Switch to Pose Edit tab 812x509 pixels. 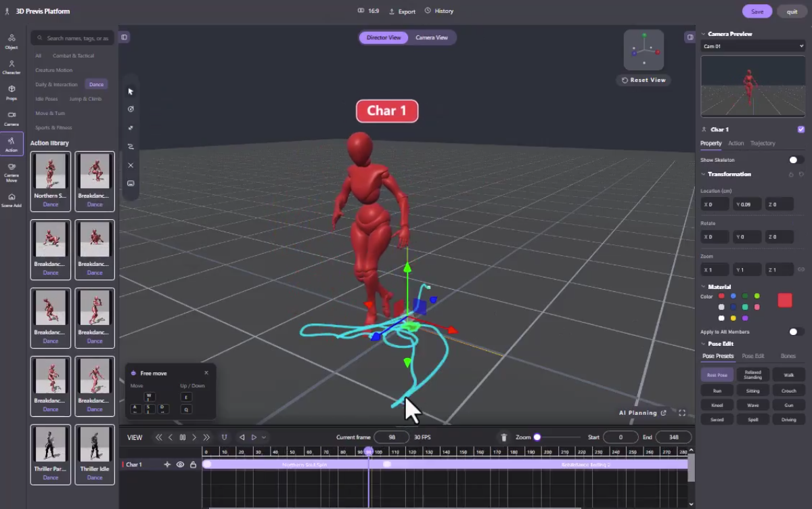753,356
